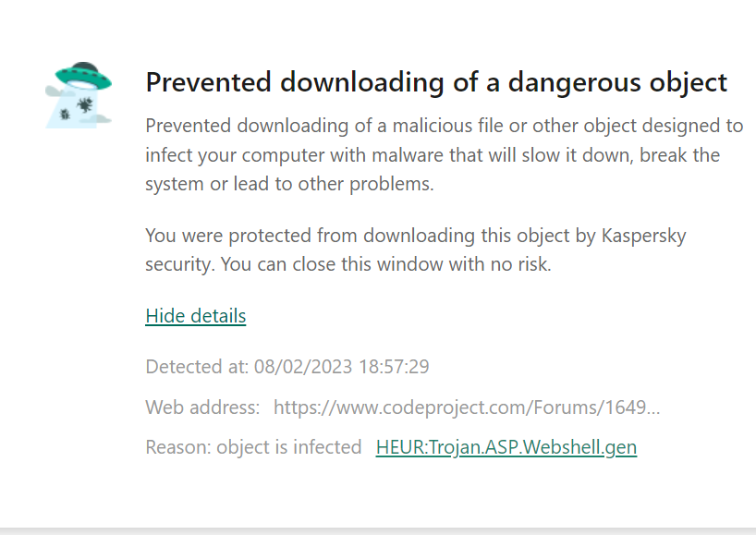Select the 'Prevented downloading of a dangerous object' heading
The height and width of the screenshot is (535, 756).
coord(436,82)
